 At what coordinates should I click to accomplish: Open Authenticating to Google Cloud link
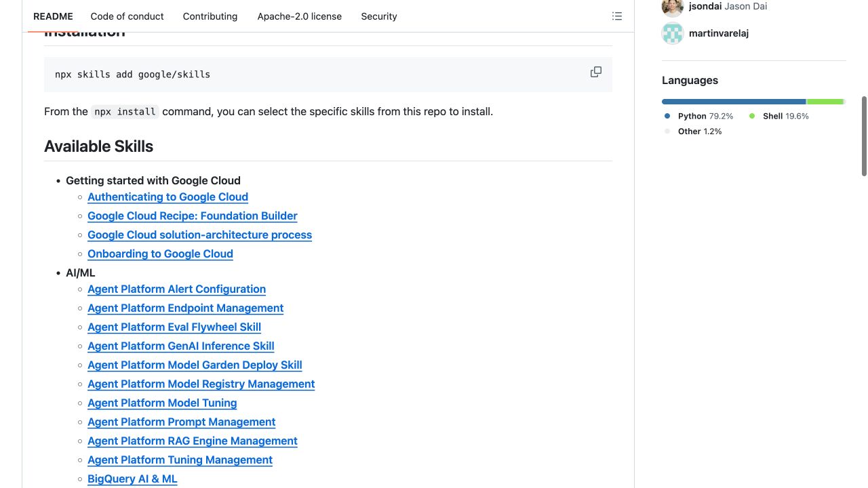pyautogui.click(x=167, y=197)
